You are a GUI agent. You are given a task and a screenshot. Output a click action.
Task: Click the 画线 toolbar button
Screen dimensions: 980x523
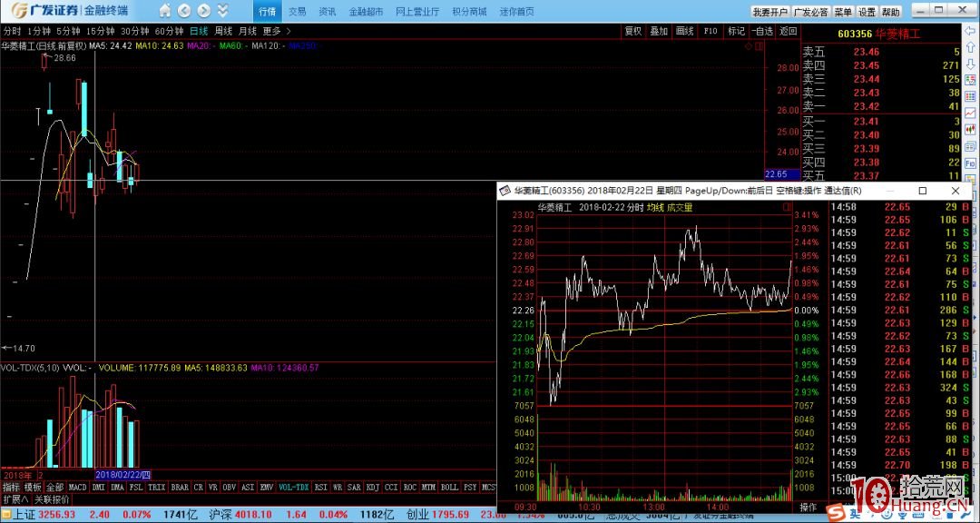pyautogui.click(x=685, y=31)
